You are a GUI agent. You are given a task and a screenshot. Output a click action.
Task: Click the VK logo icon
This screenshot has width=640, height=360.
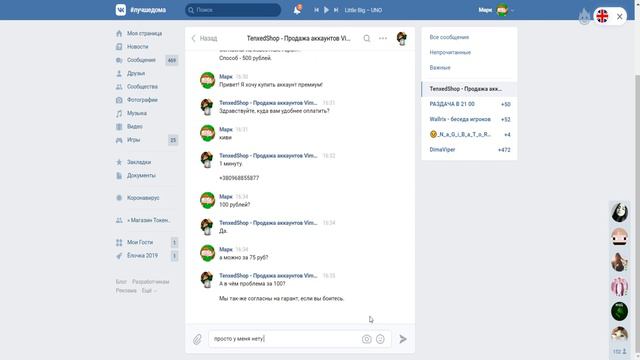(x=121, y=10)
